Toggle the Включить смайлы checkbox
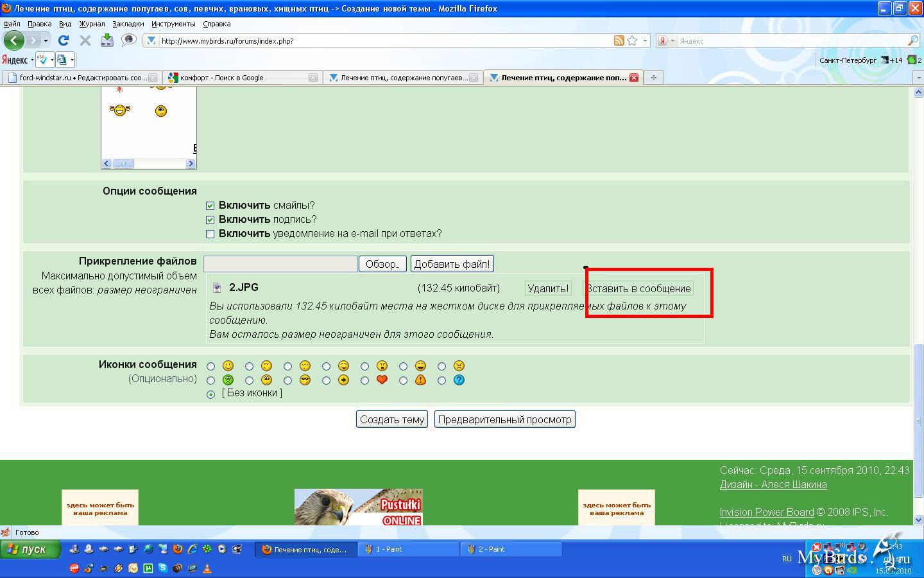Image resolution: width=924 pixels, height=578 pixels. click(210, 206)
